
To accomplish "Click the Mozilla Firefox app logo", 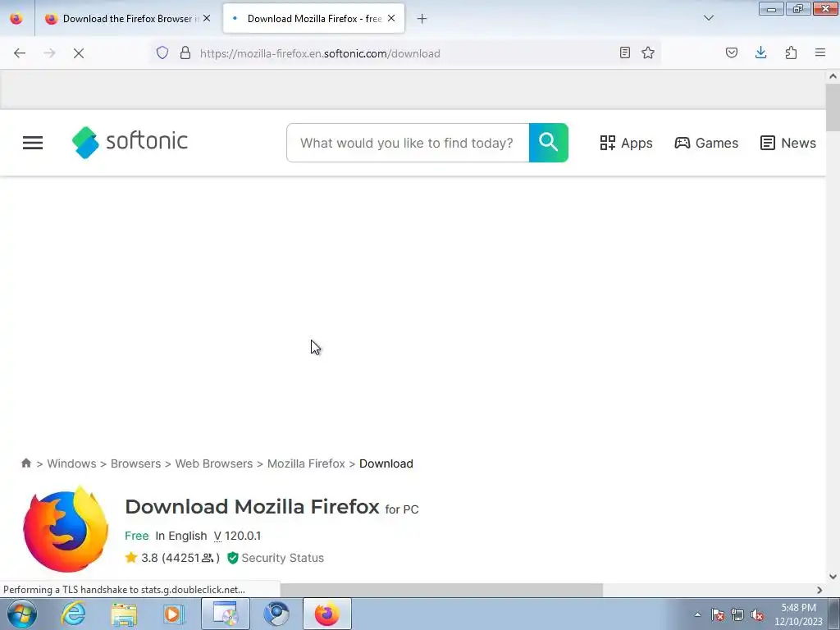I will (66, 529).
